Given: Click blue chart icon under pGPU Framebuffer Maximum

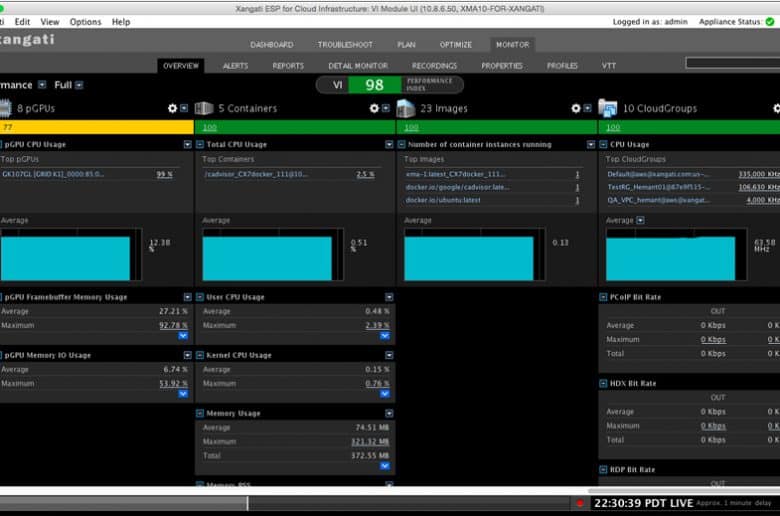Looking at the screenshot, I should point(183,336).
